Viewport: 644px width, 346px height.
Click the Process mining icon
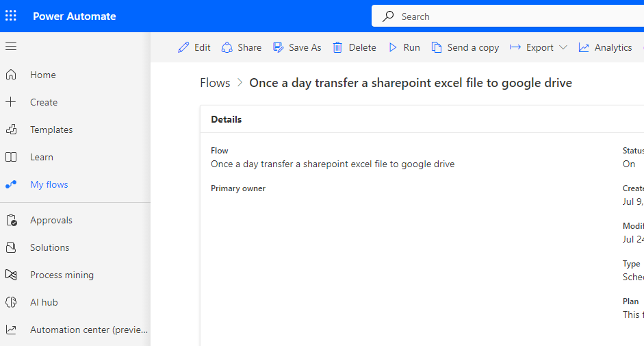pos(11,275)
